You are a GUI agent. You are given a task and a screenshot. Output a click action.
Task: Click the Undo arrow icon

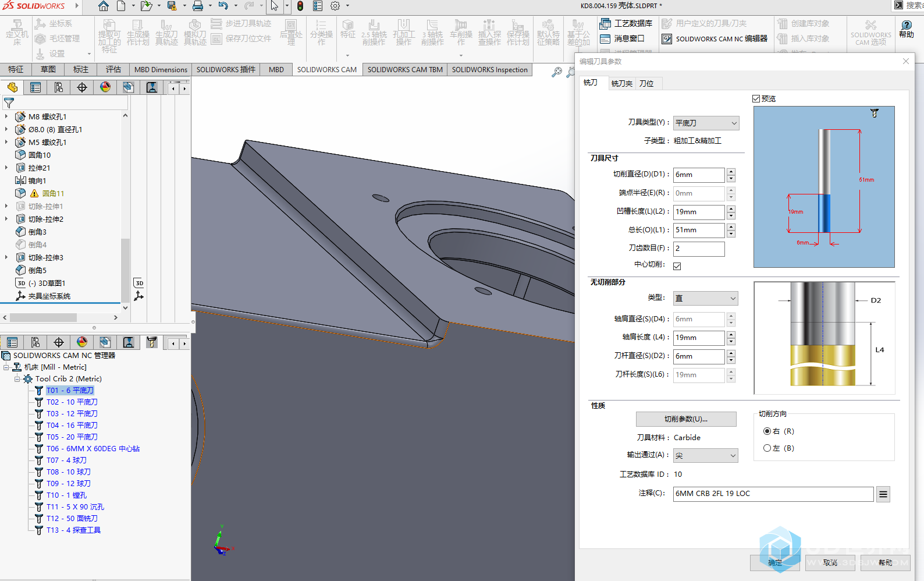(x=223, y=6)
